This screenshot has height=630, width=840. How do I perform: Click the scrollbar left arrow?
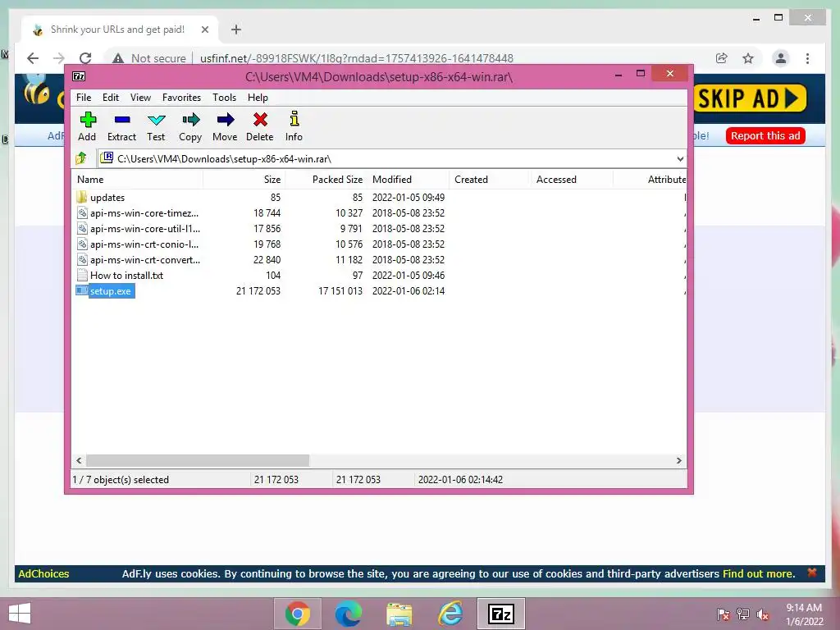click(79, 461)
